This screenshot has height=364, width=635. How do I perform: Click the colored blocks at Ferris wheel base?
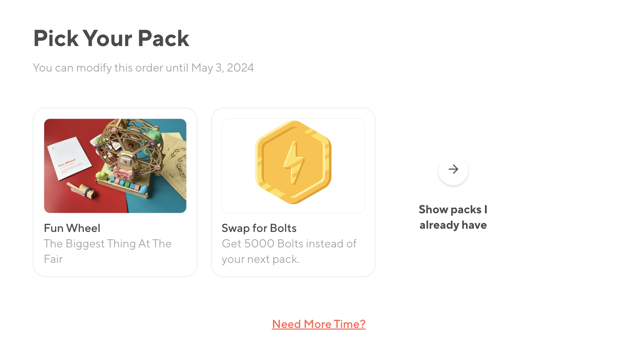[x=124, y=184]
